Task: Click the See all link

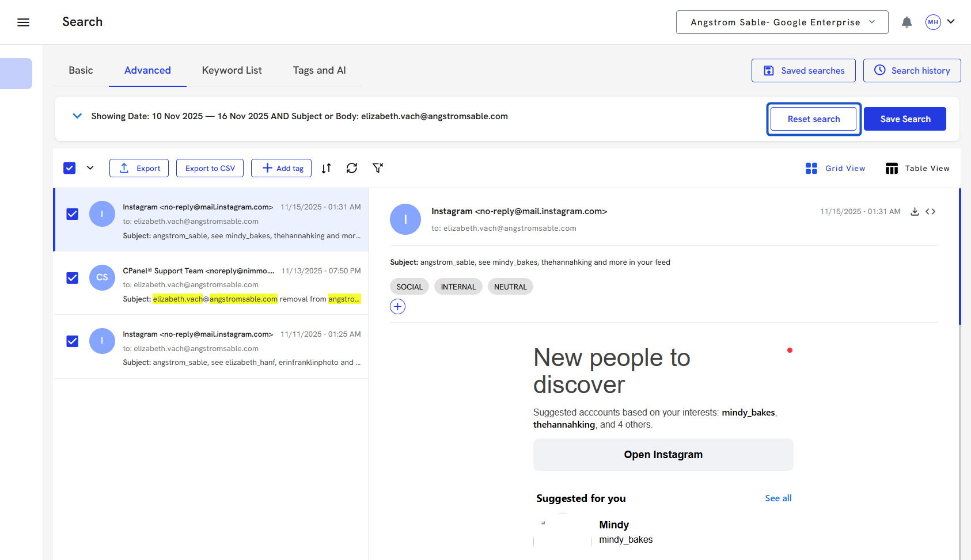Action: pos(778,498)
